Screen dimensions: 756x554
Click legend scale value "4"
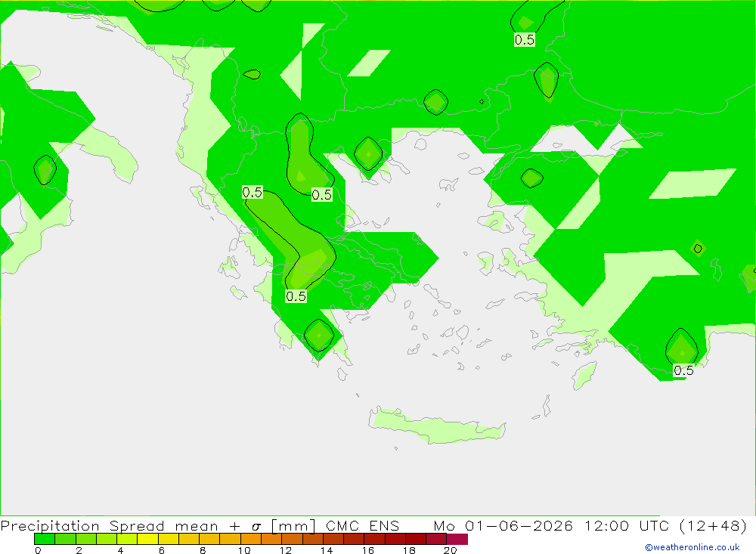pos(120,550)
